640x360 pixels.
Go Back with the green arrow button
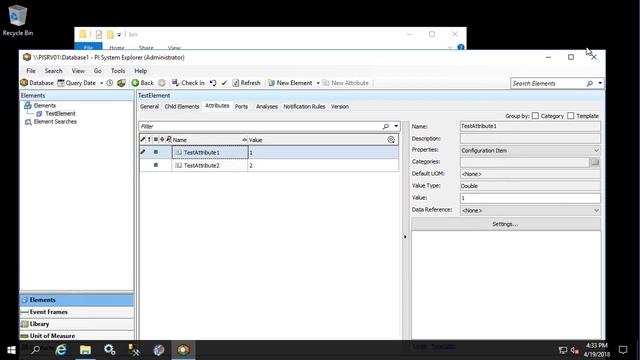142,83
